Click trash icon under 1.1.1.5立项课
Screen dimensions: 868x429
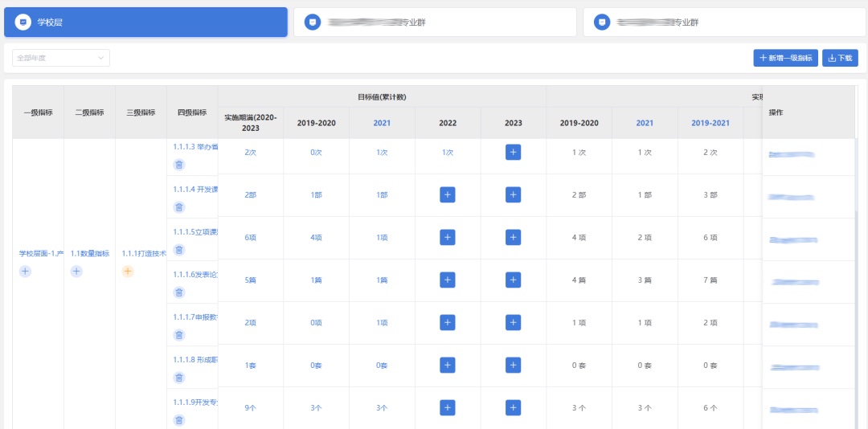(x=179, y=250)
